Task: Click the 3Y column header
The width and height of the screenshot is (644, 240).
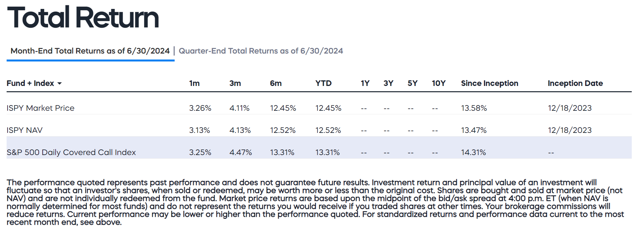Action: click(x=388, y=83)
